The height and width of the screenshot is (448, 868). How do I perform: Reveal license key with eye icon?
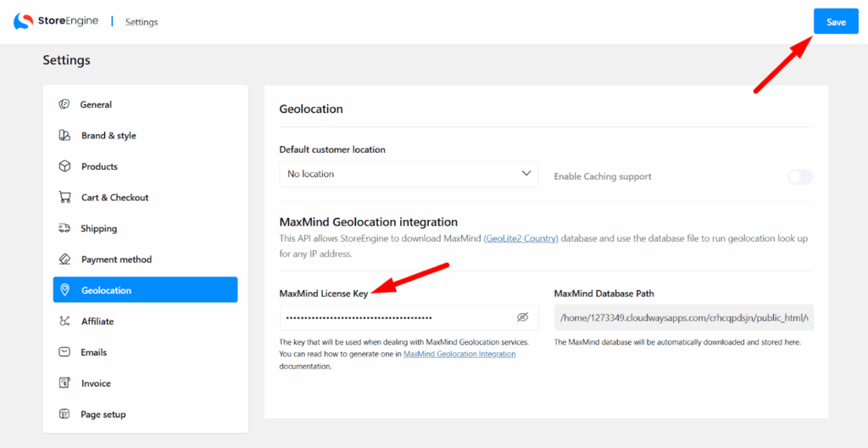pyautogui.click(x=522, y=317)
